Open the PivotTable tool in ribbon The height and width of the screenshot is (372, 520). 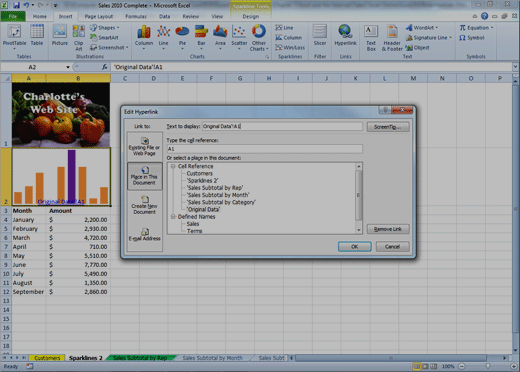(14, 37)
